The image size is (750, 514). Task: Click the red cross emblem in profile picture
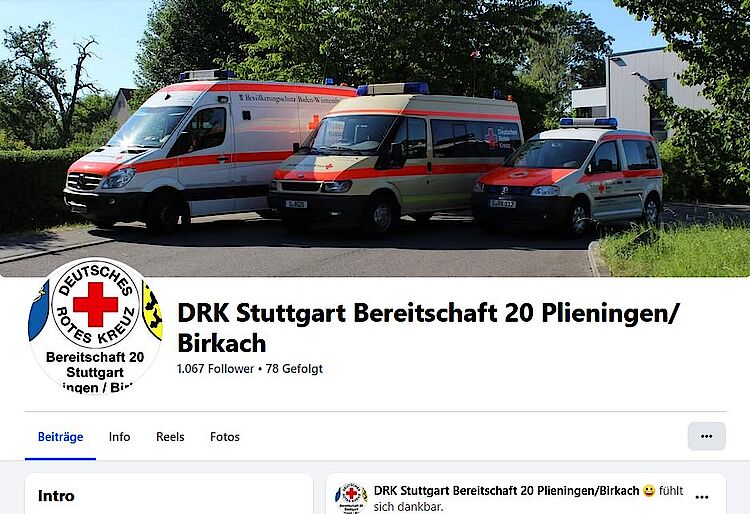(95, 304)
